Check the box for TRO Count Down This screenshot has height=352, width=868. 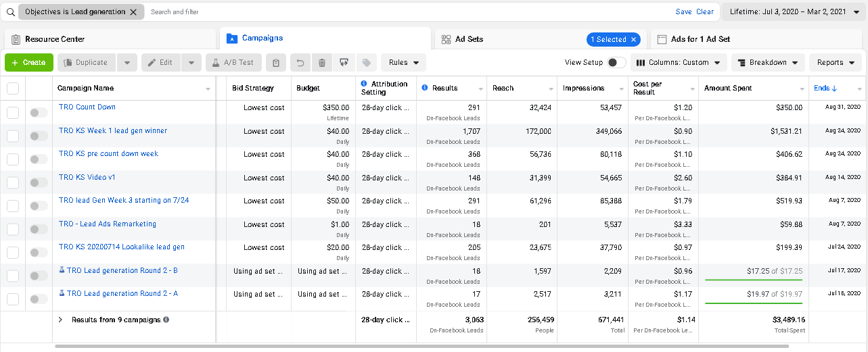13,112
